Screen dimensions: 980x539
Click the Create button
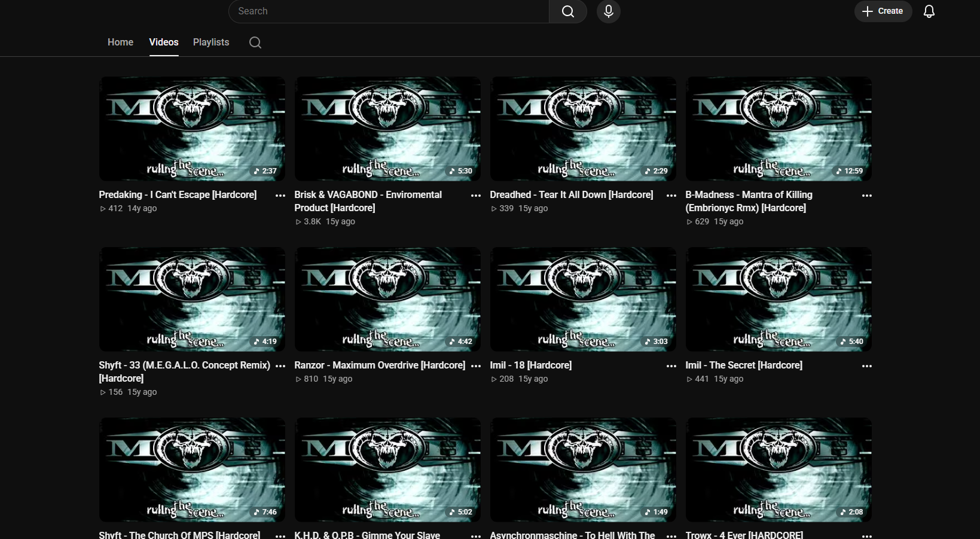[883, 11]
